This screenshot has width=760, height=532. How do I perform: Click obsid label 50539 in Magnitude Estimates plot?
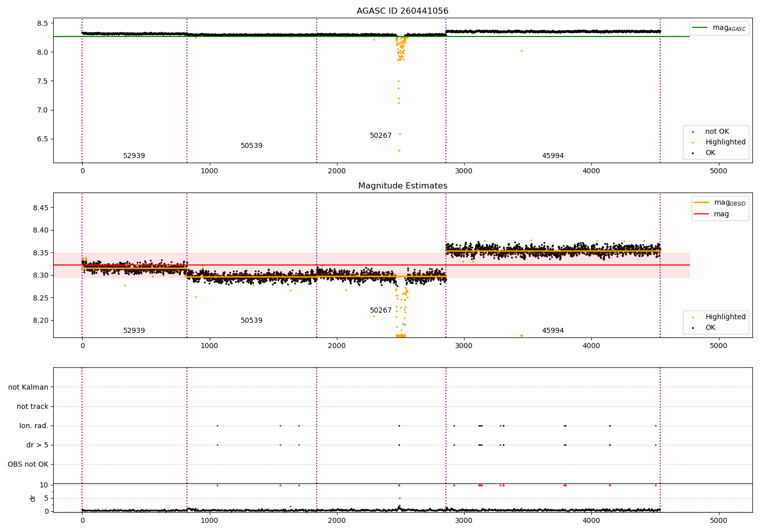251,321
